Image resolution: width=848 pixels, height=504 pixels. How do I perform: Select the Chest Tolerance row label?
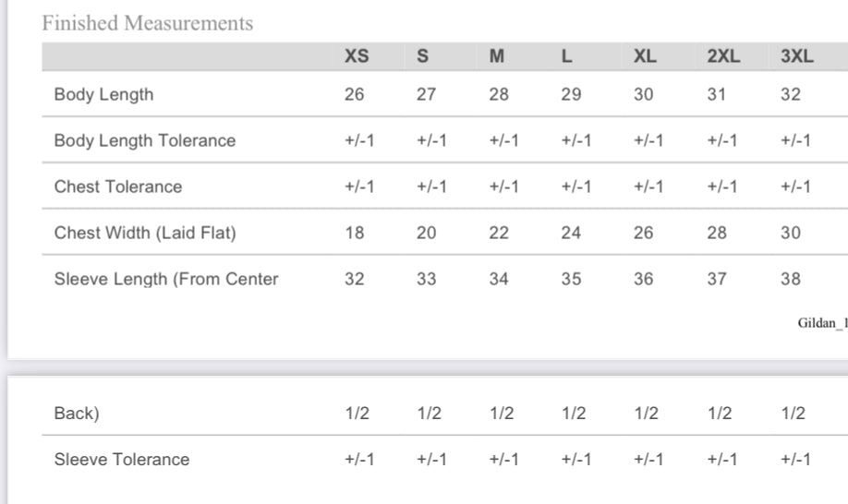point(118,186)
